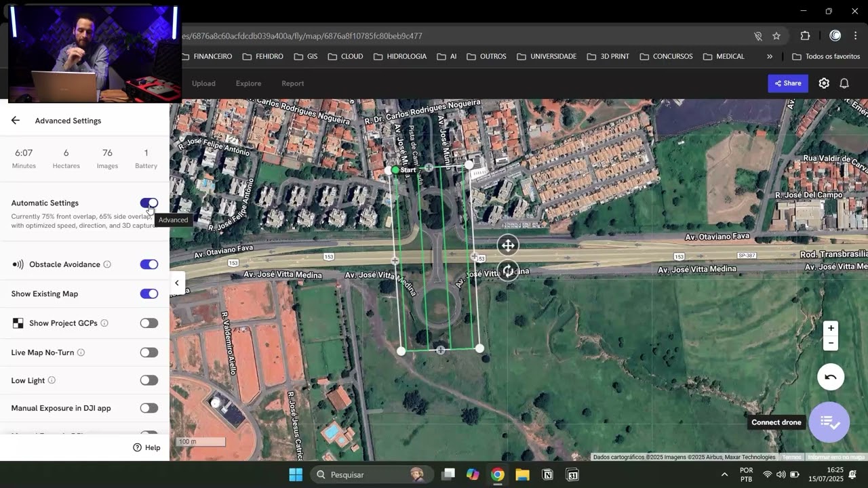Open the CONCURSOS bookmarks folder
This screenshot has width=868, height=488.
(667, 56)
